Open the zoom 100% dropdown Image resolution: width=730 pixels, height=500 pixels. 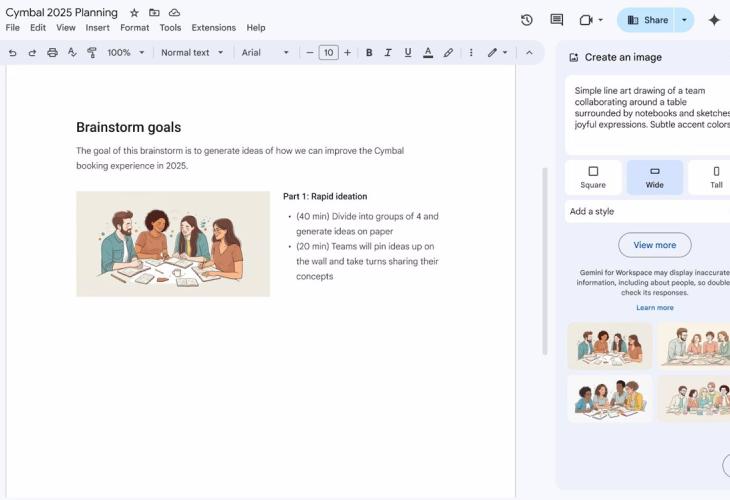125,53
